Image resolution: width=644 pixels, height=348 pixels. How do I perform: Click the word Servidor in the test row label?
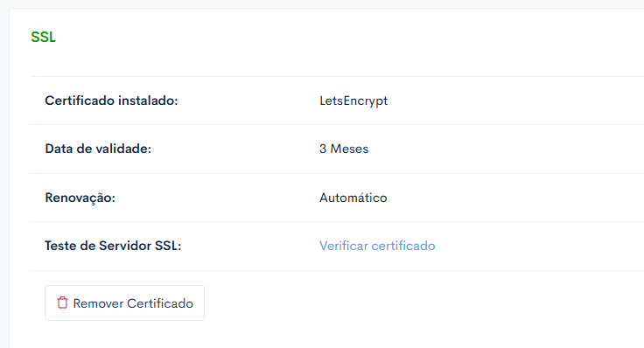coord(125,246)
